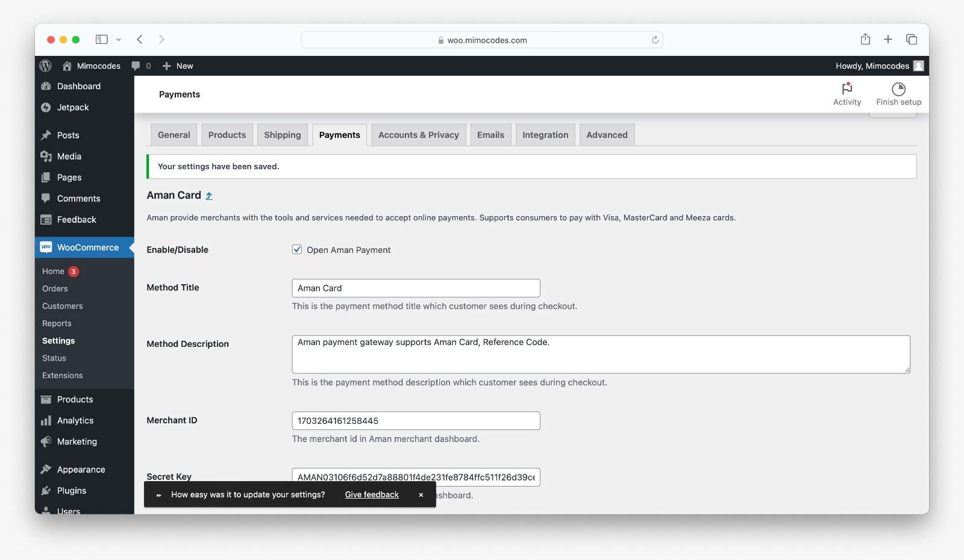This screenshot has width=964, height=560.
Task: Open a new tab with the plus icon
Action: (x=888, y=39)
